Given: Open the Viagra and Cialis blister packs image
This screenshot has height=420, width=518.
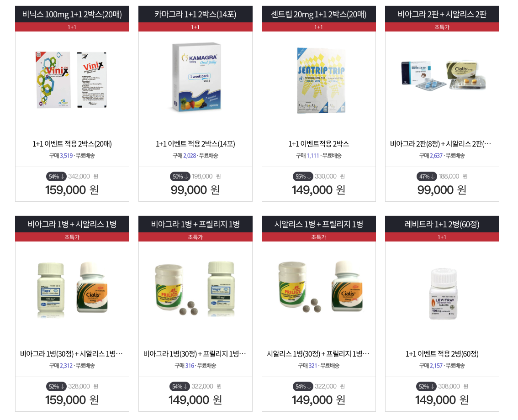Looking at the screenshot, I should point(443,76).
